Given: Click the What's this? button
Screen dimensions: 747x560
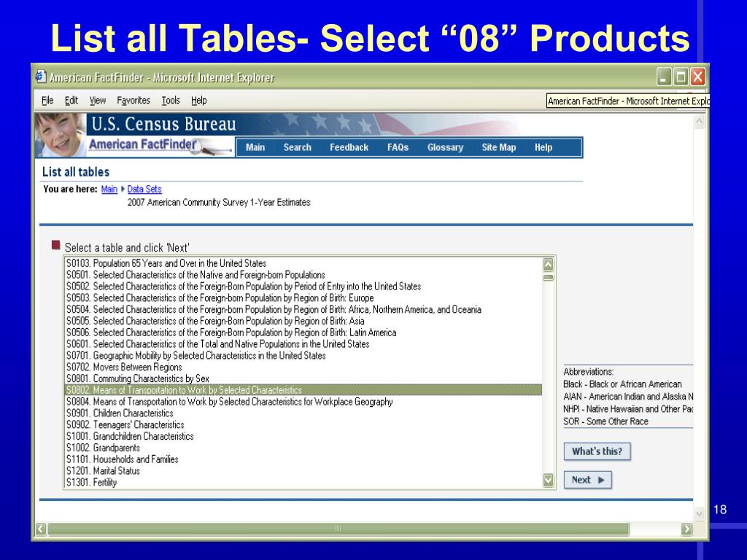Looking at the screenshot, I should [x=597, y=451].
